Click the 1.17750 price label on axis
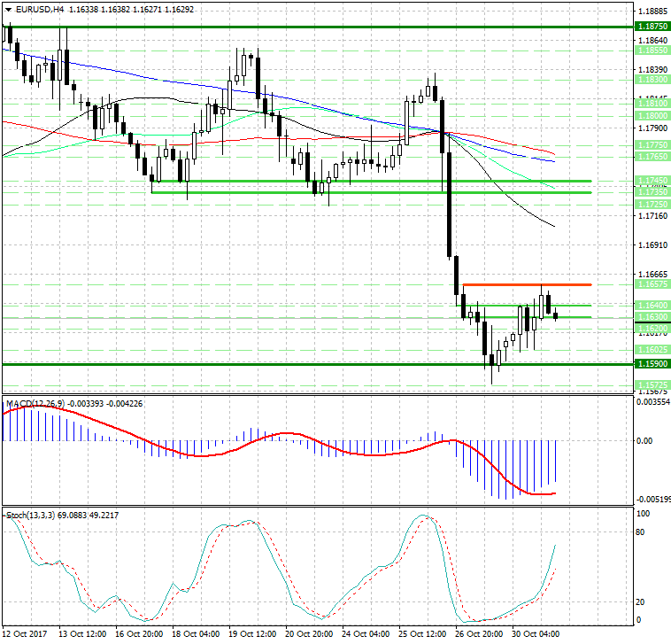671x644 pixels. [x=652, y=144]
